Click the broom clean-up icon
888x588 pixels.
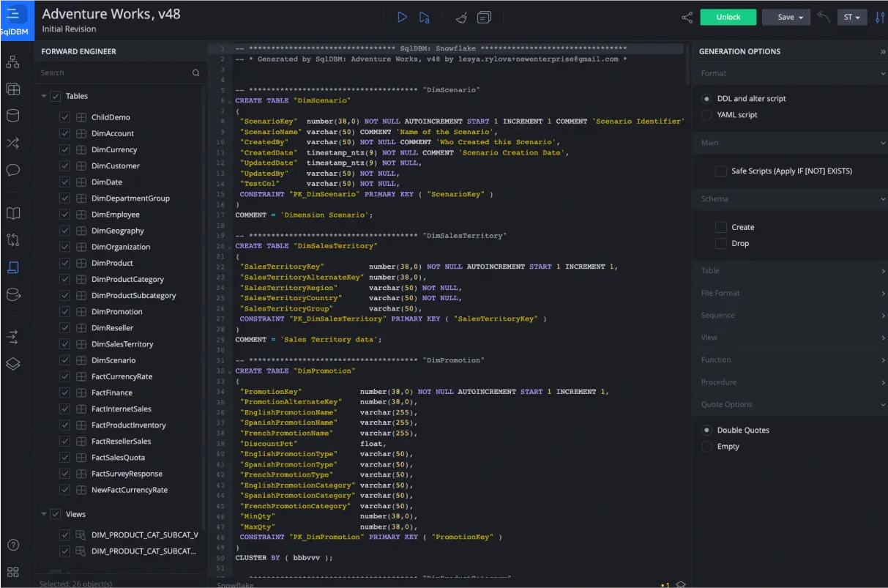coord(462,17)
